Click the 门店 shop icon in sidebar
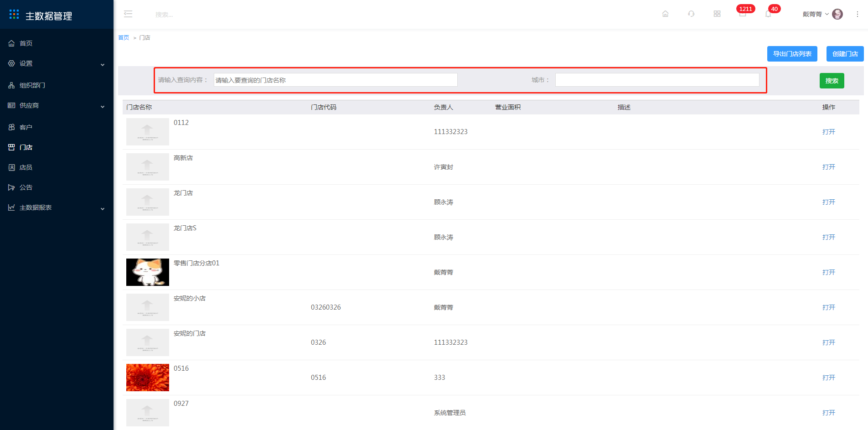This screenshot has height=430, width=868. point(11,147)
